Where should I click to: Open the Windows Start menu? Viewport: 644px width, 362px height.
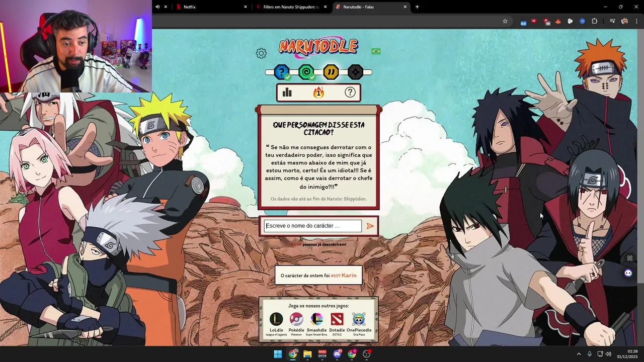(x=278, y=354)
